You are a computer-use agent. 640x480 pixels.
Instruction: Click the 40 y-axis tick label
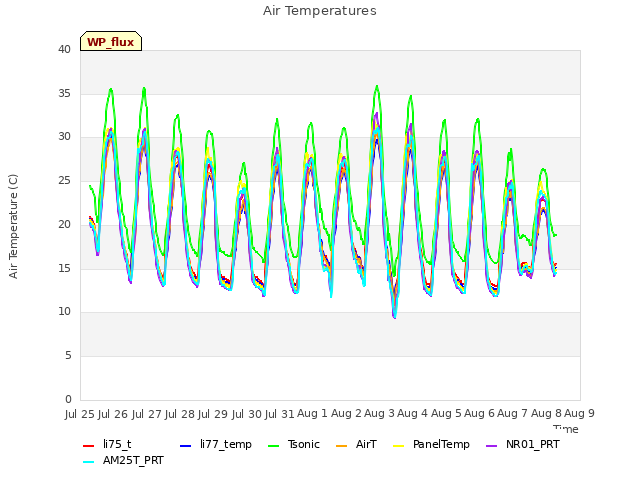64,49
